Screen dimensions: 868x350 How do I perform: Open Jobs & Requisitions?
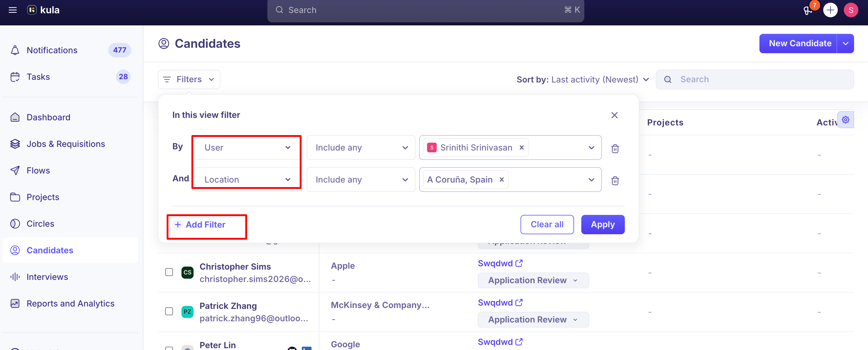coord(70,144)
